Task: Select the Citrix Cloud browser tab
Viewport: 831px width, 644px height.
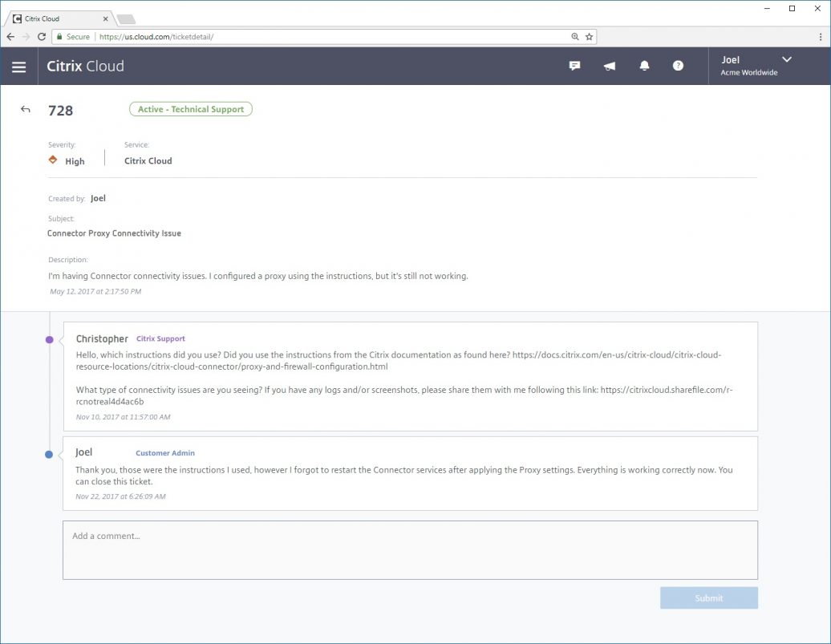Action: coord(60,18)
